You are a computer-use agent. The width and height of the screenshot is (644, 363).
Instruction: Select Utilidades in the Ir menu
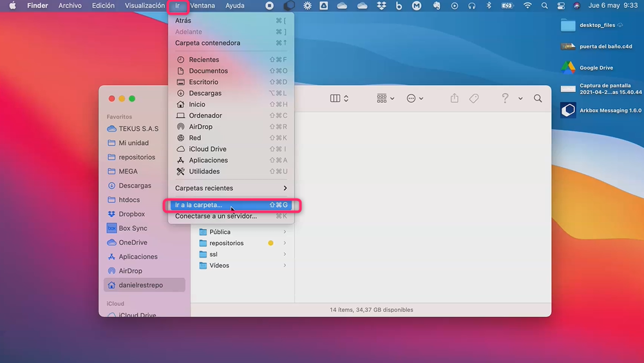click(x=204, y=172)
